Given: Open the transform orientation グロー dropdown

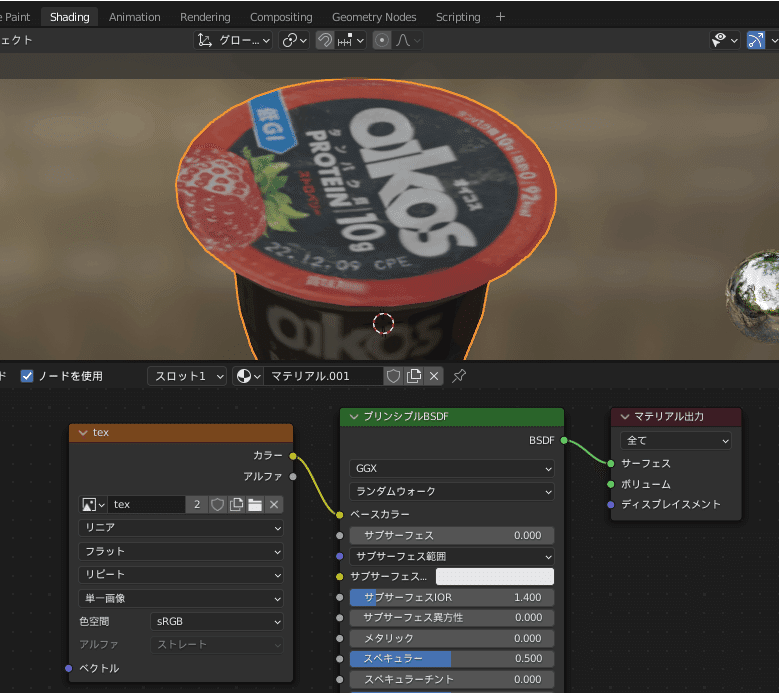Looking at the screenshot, I should (234, 40).
